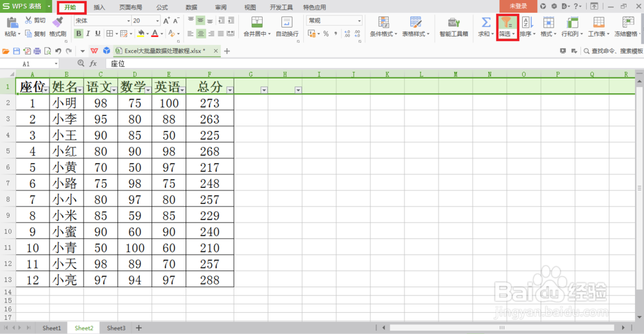Open the font size box showing 20
Image resolution: width=644 pixels, height=334 pixels.
(146, 21)
